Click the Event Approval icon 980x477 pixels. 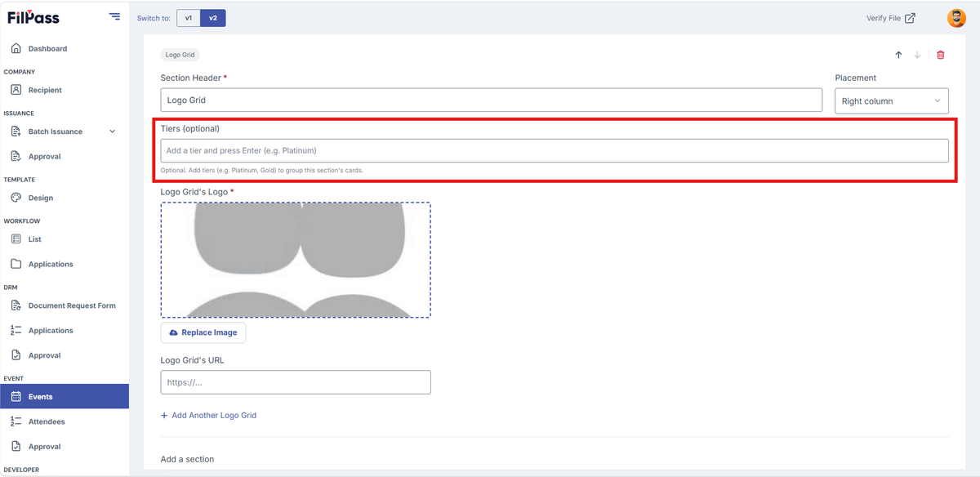click(x=16, y=447)
